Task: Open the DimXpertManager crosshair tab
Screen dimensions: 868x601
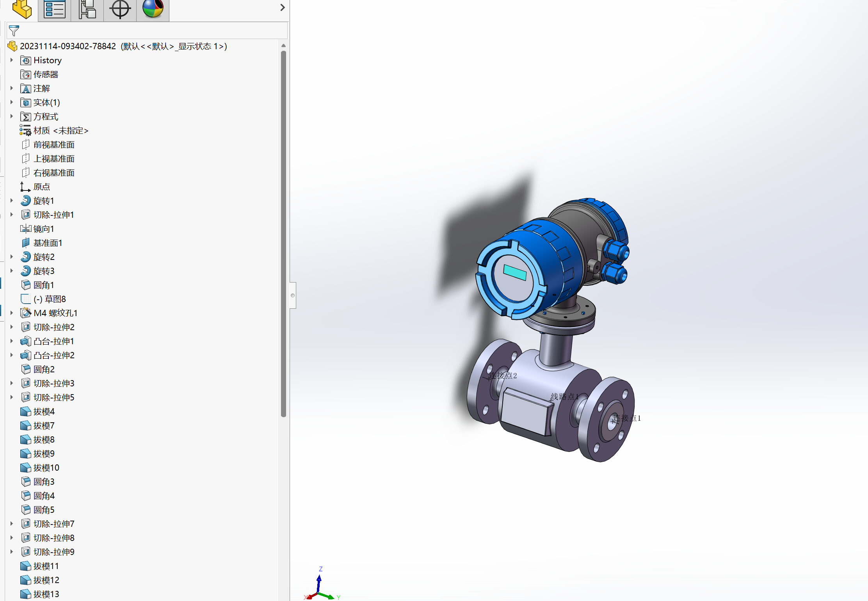Action: tap(120, 9)
